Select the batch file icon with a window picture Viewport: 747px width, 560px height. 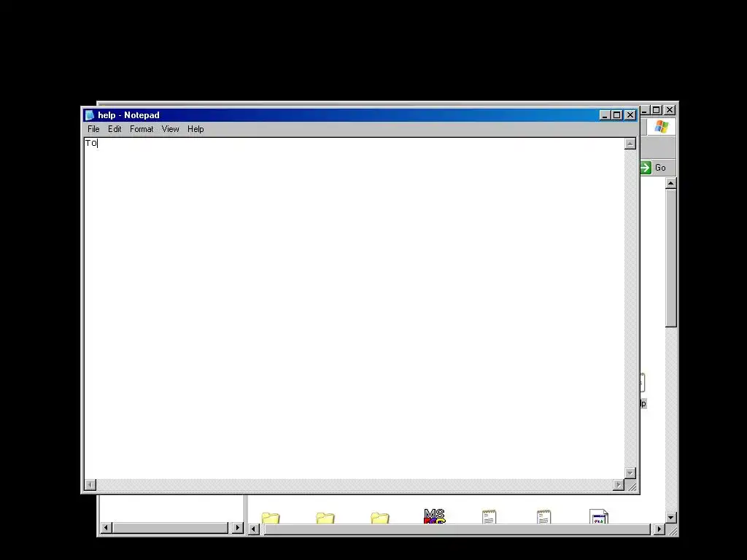(599, 517)
